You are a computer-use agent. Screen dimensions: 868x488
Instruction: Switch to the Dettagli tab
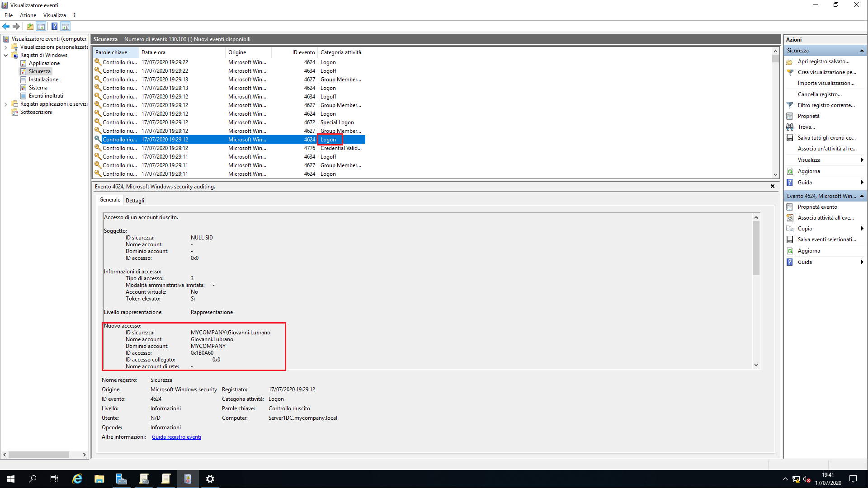click(x=134, y=200)
